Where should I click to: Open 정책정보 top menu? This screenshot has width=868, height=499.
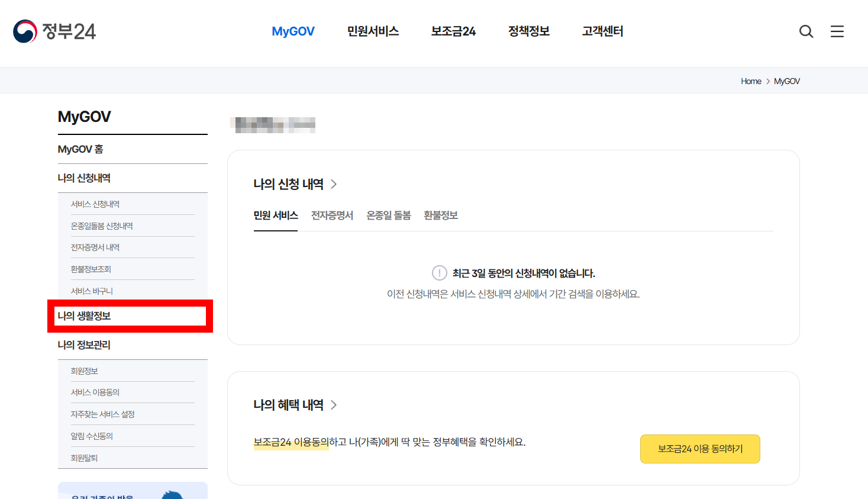[x=529, y=31]
